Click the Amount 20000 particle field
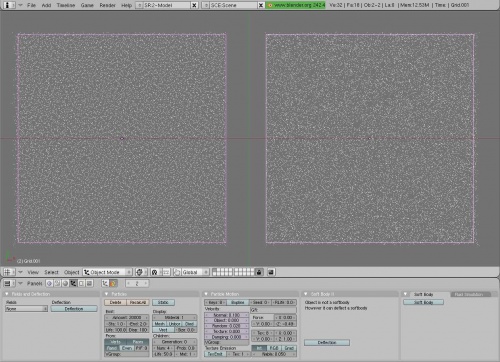The width and height of the screenshot is (500, 362). (x=127, y=318)
